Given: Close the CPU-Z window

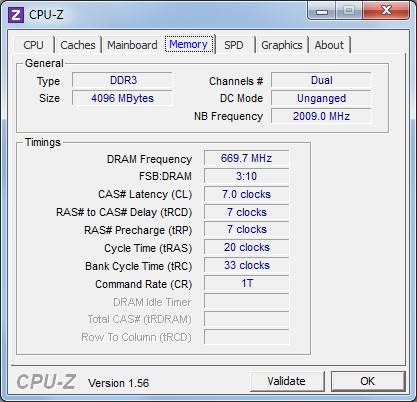Looking at the screenshot, I should (386, 11).
